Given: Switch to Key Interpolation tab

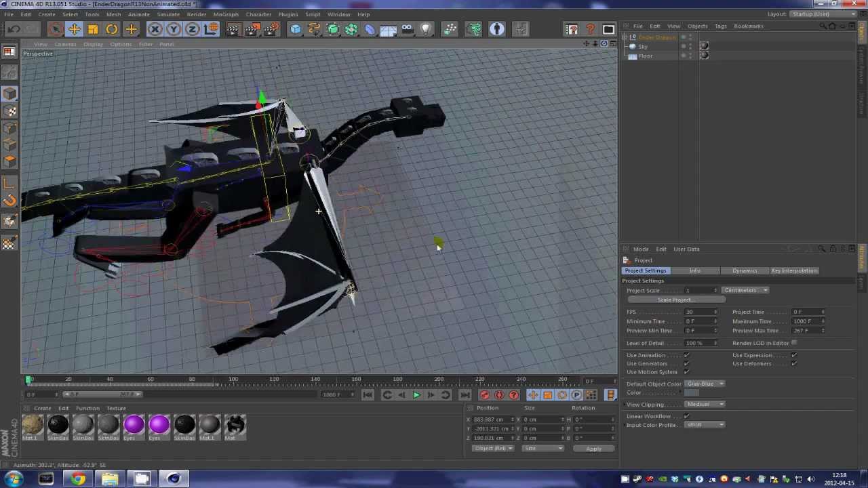Looking at the screenshot, I should click(x=794, y=270).
